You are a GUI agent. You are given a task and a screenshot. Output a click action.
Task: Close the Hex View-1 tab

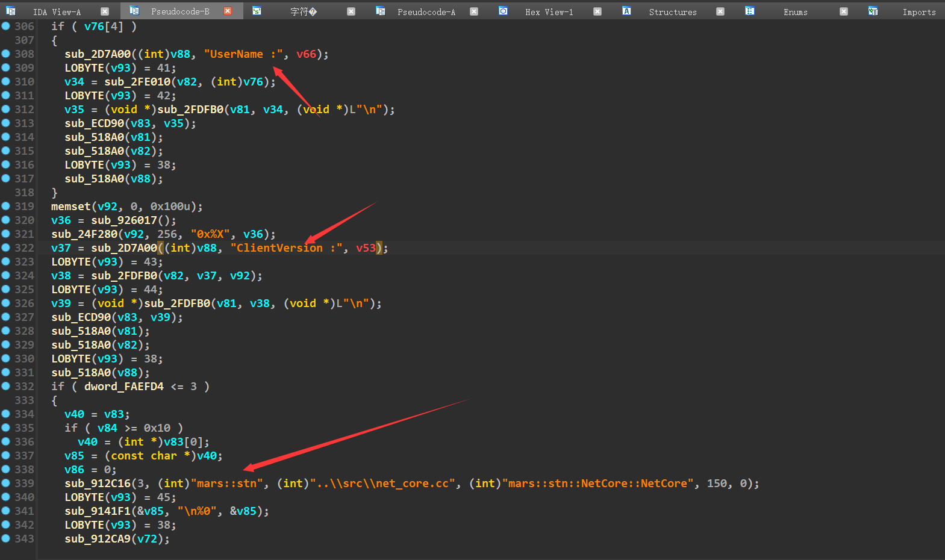[x=597, y=11]
